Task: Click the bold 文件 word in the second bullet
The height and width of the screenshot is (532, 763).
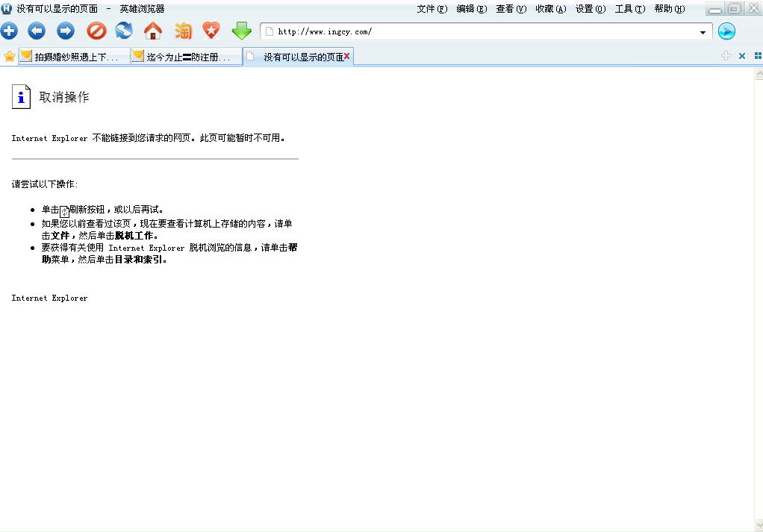Action: pos(60,235)
